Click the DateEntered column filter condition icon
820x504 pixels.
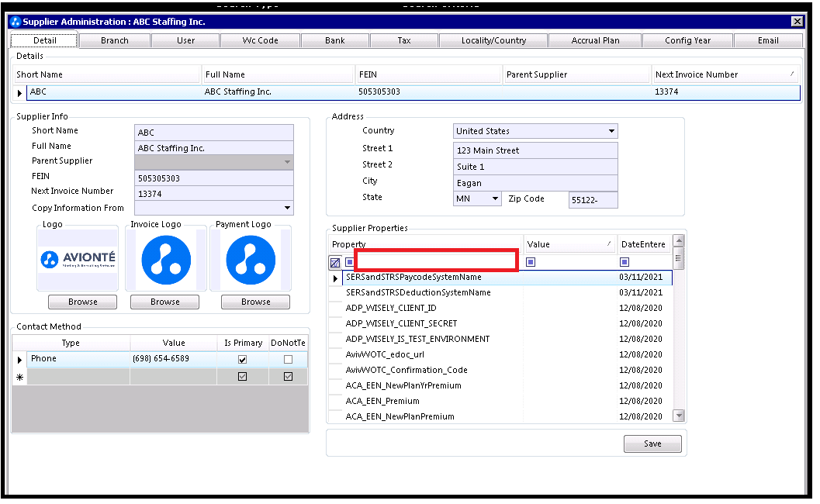tap(625, 262)
